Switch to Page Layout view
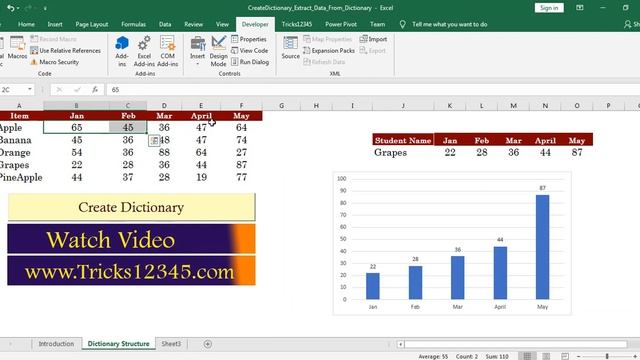 tap(546, 356)
